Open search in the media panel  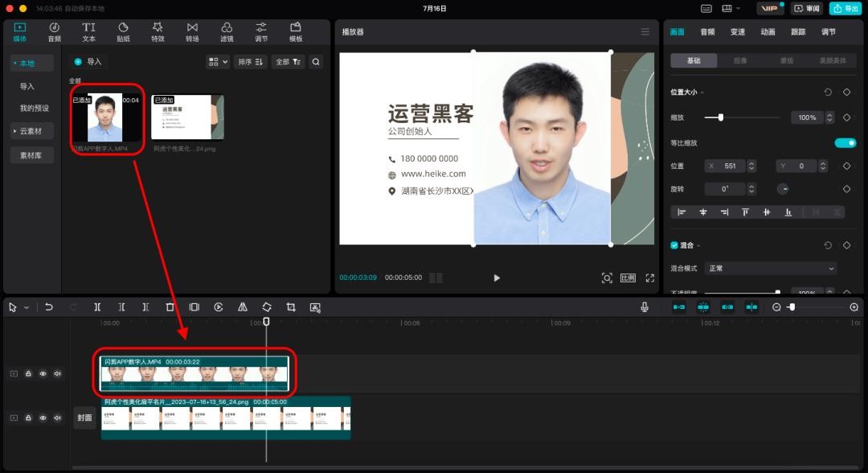(316, 62)
